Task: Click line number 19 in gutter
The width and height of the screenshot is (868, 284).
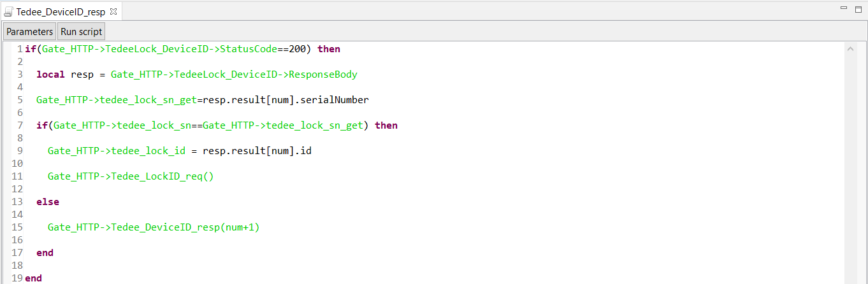Action: tap(18, 278)
